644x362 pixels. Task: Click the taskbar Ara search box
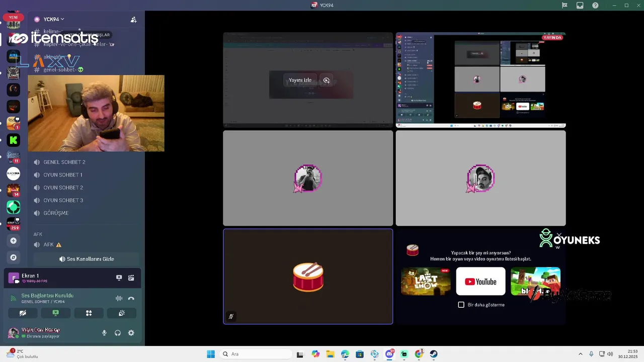pyautogui.click(x=256, y=354)
